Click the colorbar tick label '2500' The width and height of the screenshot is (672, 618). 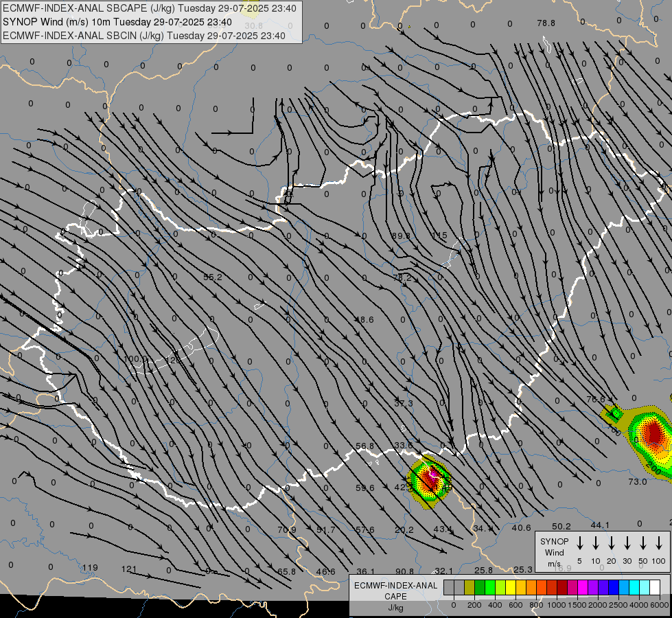pos(618,605)
